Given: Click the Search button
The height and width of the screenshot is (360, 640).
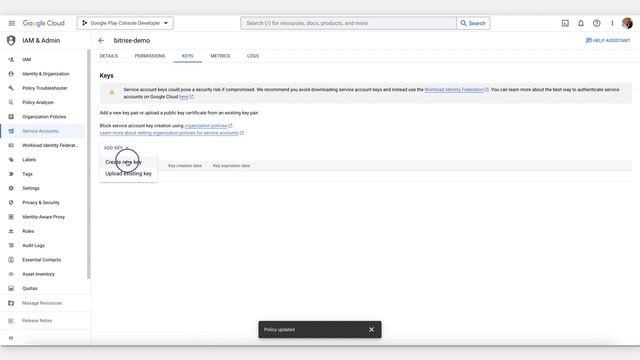Looking at the screenshot, I should pyautogui.click(x=473, y=23).
